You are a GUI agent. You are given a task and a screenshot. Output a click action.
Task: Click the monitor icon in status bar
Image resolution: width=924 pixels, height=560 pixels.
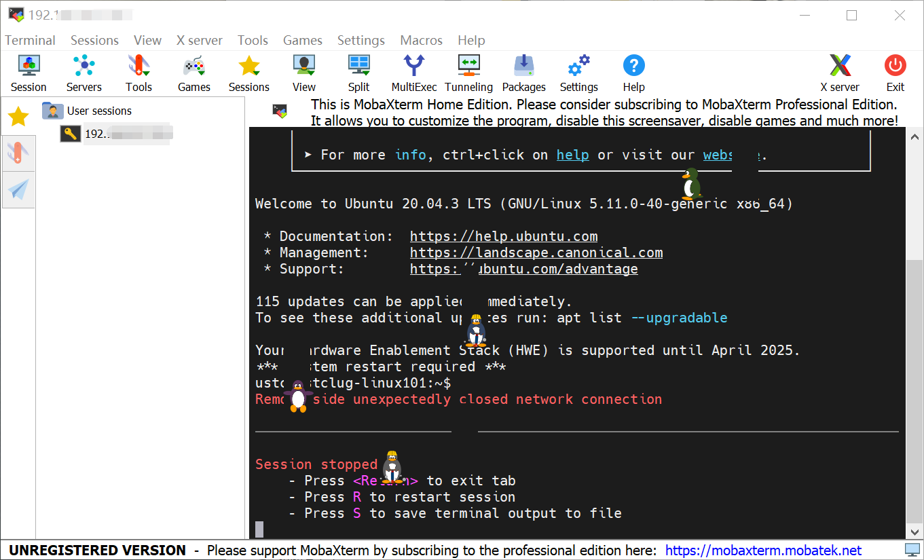click(912, 550)
